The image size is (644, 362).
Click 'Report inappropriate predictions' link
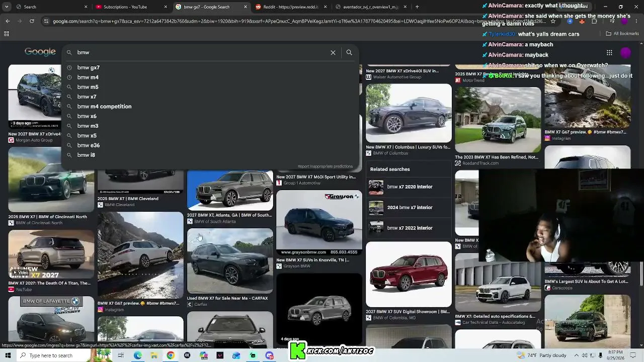coord(325,166)
